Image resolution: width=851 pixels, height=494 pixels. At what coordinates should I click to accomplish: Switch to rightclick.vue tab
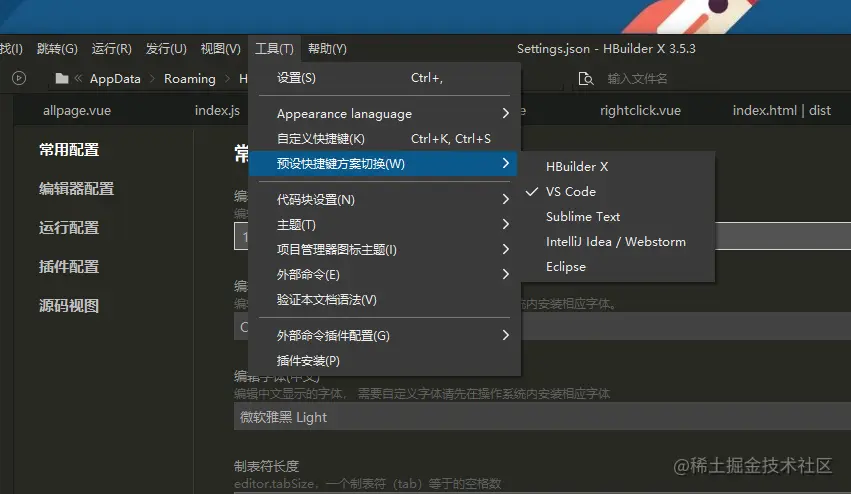[640, 110]
